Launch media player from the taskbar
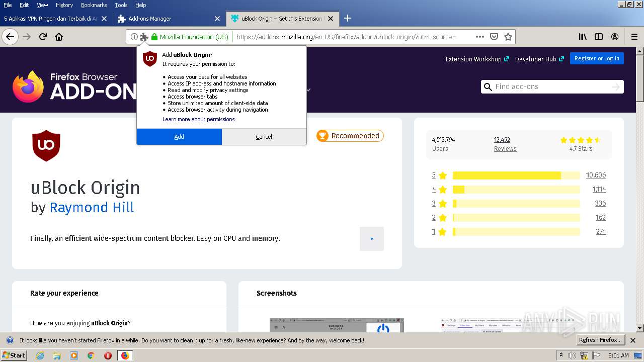This screenshot has height=362, width=644. pyautogui.click(x=74, y=355)
